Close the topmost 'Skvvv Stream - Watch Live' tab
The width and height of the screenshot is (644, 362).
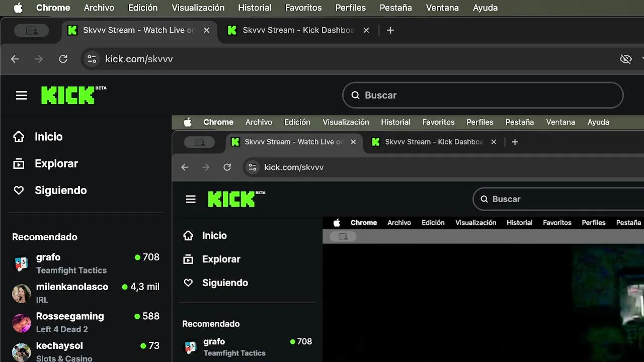coord(206,30)
